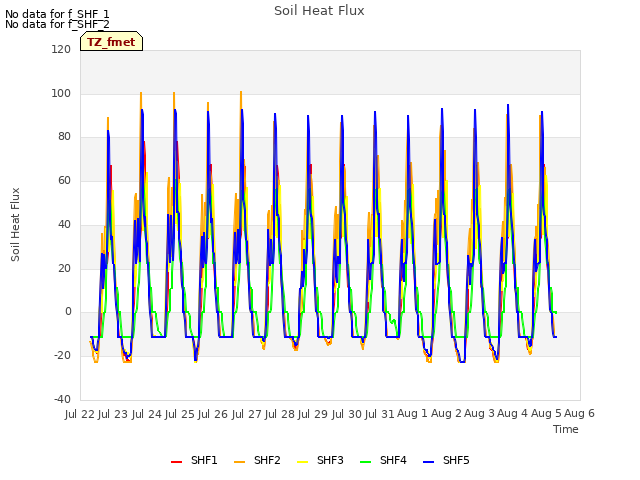Click the Jul 25 x-axis tick label
The width and height of the screenshot is (640, 480).
pos(180,414)
